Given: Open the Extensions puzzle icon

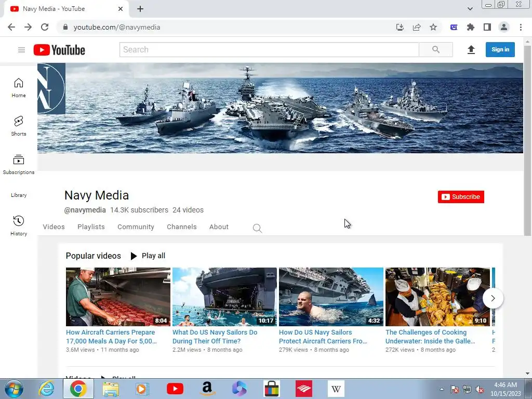Looking at the screenshot, I should point(471,27).
